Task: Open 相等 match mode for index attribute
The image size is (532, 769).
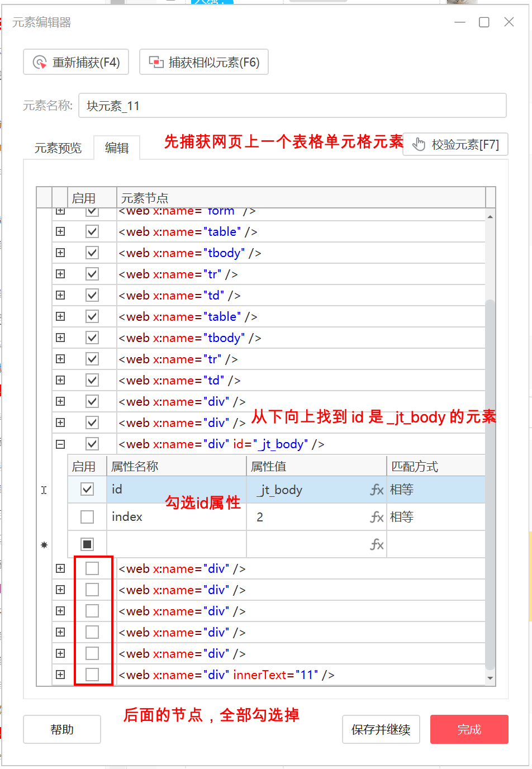Action: pos(436,517)
